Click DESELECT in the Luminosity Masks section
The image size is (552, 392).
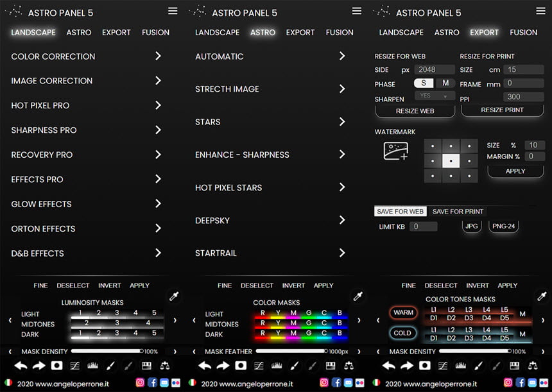point(73,285)
